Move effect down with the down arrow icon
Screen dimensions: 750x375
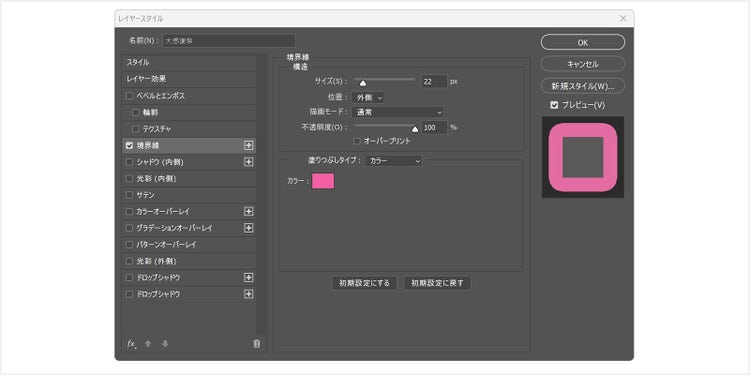point(165,343)
